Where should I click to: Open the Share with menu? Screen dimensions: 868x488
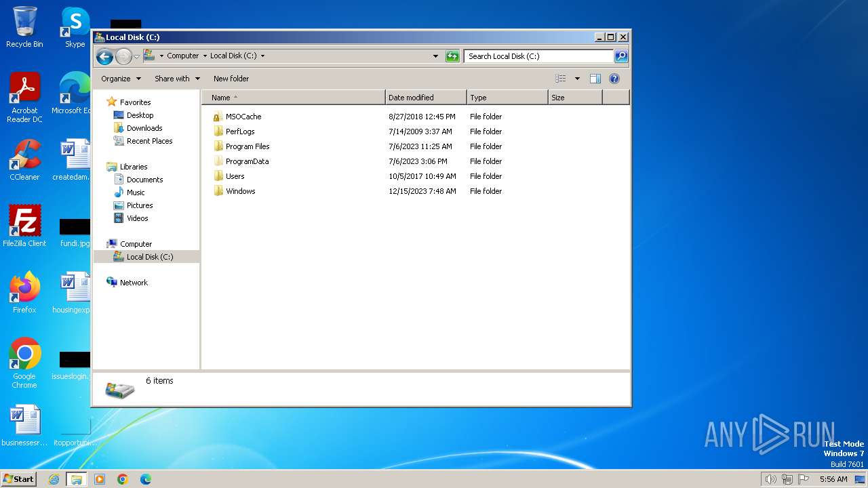(x=177, y=79)
